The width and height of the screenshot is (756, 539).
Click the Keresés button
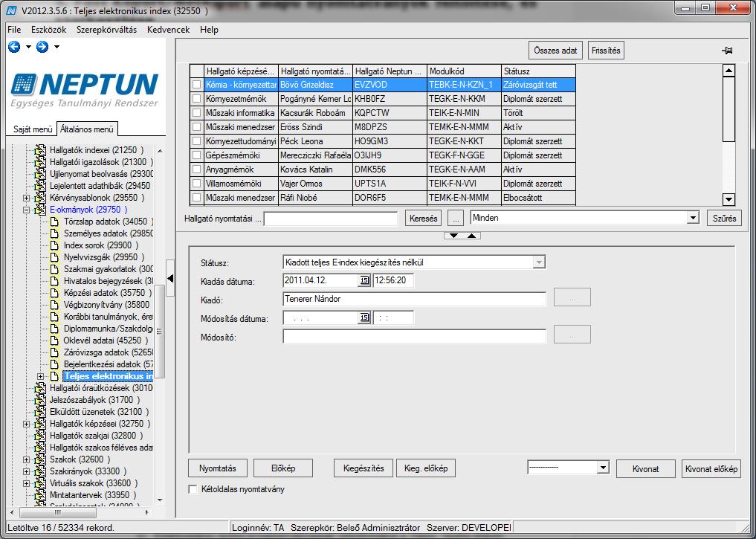(423, 219)
